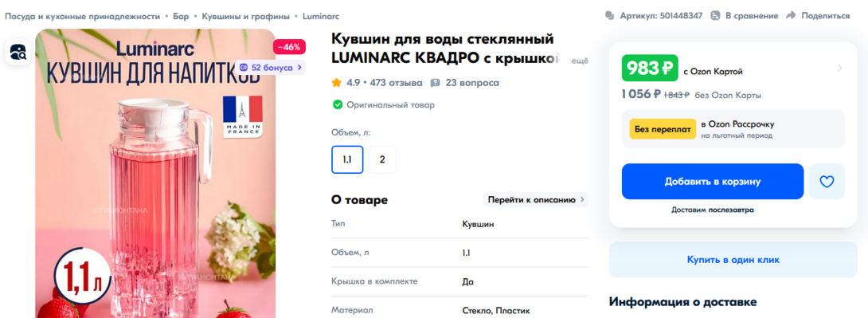868x318 pixels.
Task: Open visual search camera icon on product image
Action: pos(18,52)
